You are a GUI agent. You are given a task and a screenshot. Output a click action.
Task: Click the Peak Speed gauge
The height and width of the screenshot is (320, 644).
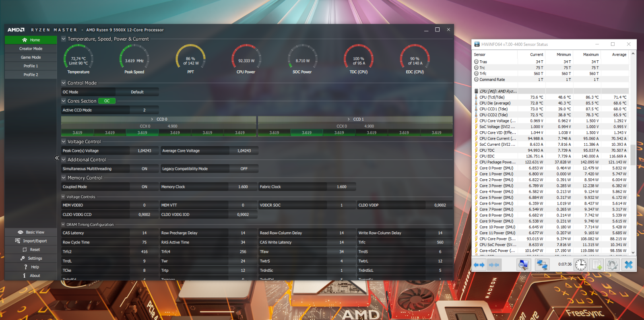coord(134,59)
